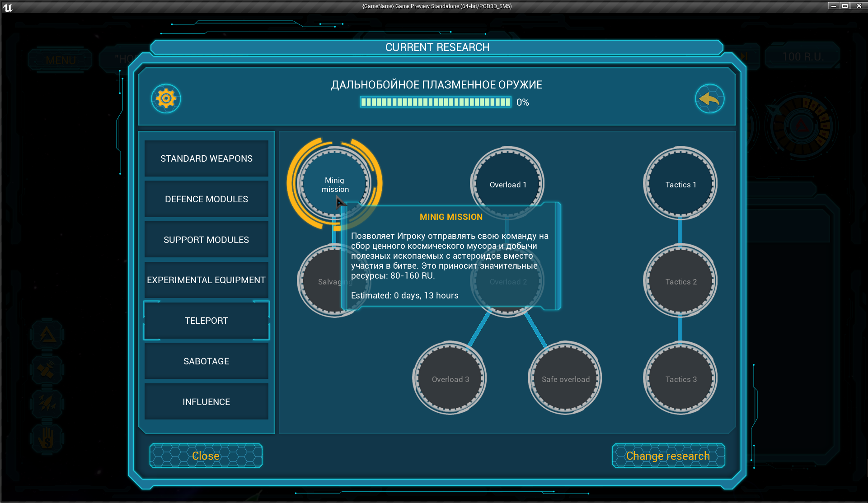Switch to Support Modules category
Viewport: 868px width, 503px height.
click(206, 240)
